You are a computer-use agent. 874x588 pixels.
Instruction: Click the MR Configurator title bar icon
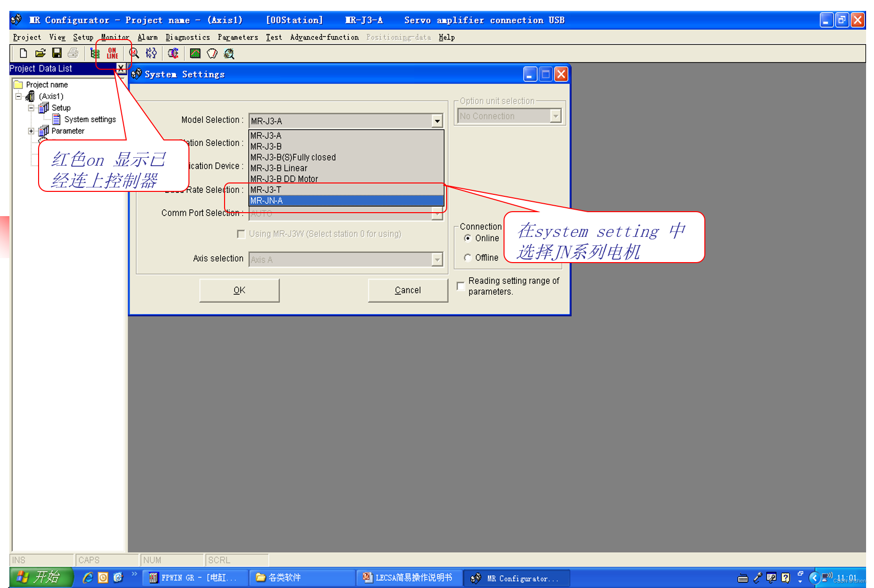(16, 20)
